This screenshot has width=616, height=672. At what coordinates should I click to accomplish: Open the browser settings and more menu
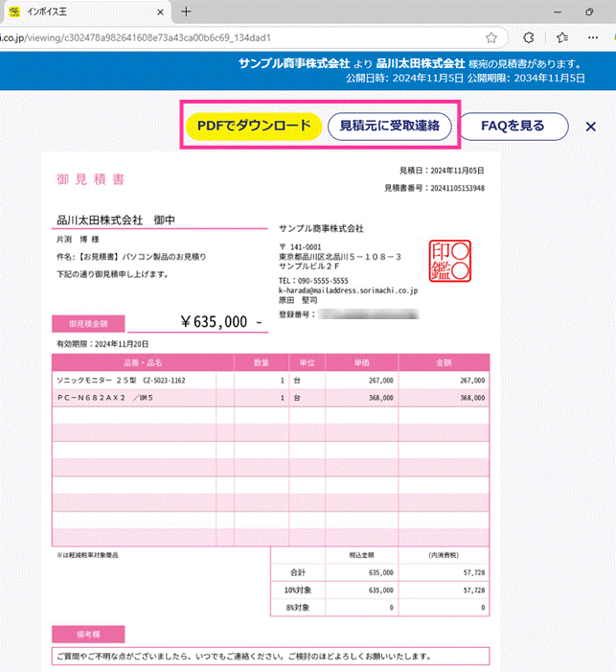coord(593,37)
